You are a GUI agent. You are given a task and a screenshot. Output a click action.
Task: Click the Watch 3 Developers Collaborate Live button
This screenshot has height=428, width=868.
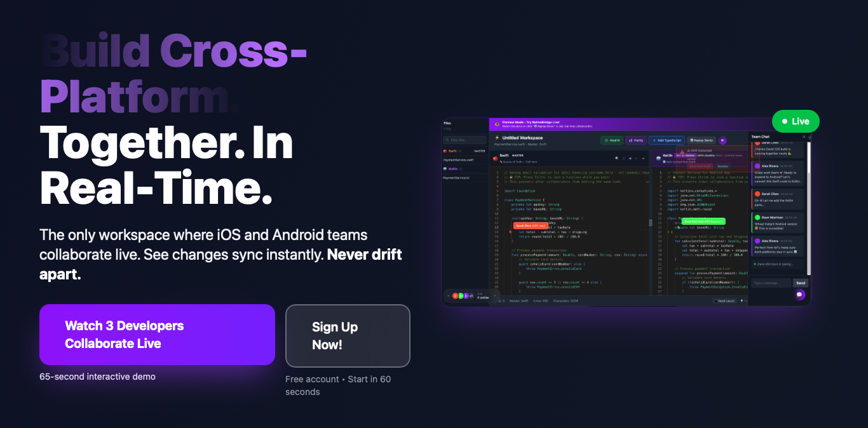pos(157,335)
